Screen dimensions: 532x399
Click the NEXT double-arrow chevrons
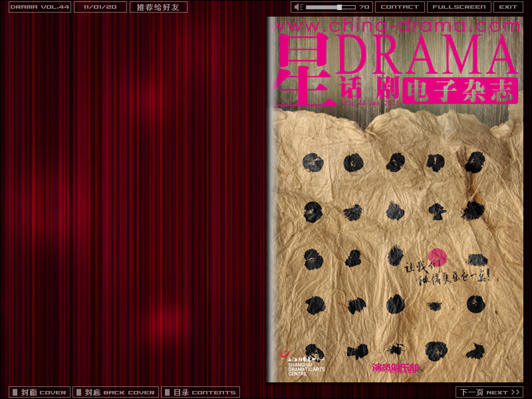[515, 392]
